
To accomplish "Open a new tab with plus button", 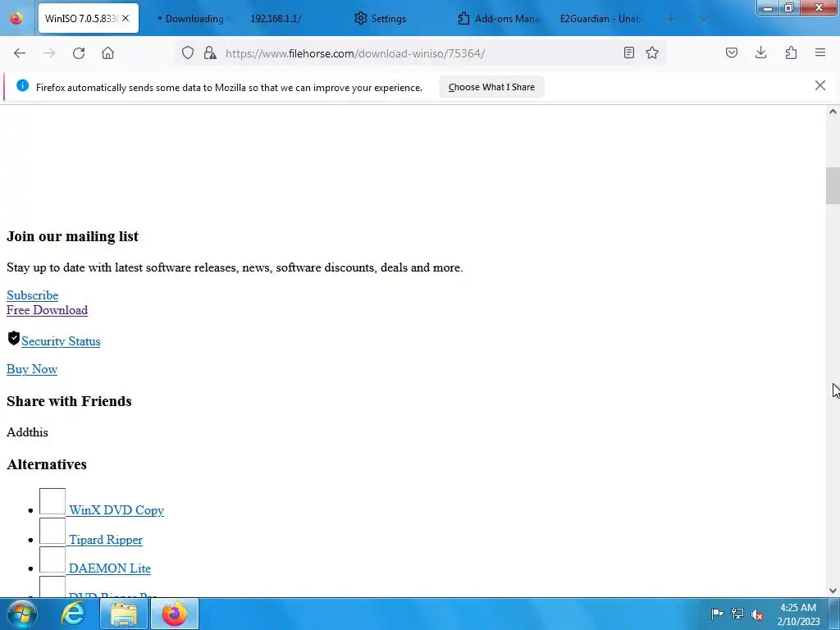I will pyautogui.click(x=671, y=19).
